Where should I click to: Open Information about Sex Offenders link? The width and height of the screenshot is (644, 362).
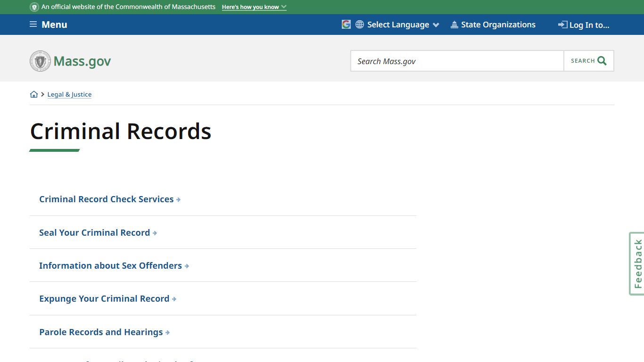pos(111,266)
